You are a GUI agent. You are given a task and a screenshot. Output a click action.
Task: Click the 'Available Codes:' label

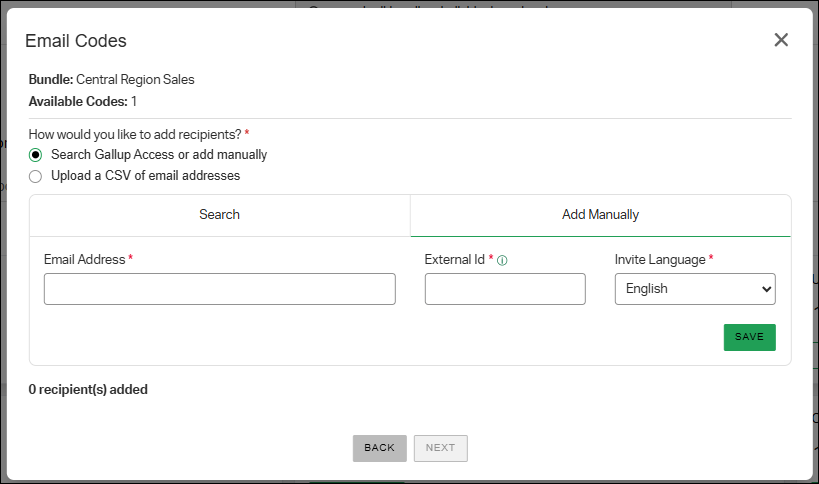pos(78,101)
